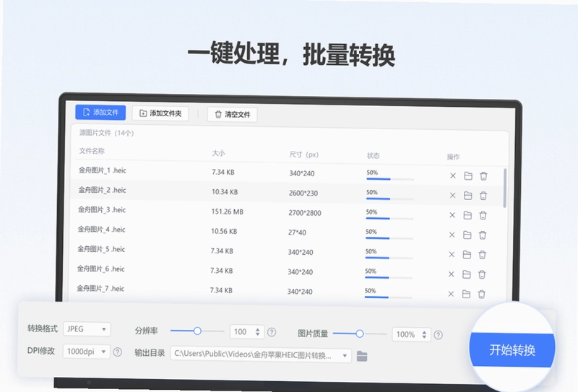This screenshot has width=578, height=392.
Task: Cancel conversion of 金舟图片_7 .heic
Action: coord(451,294)
